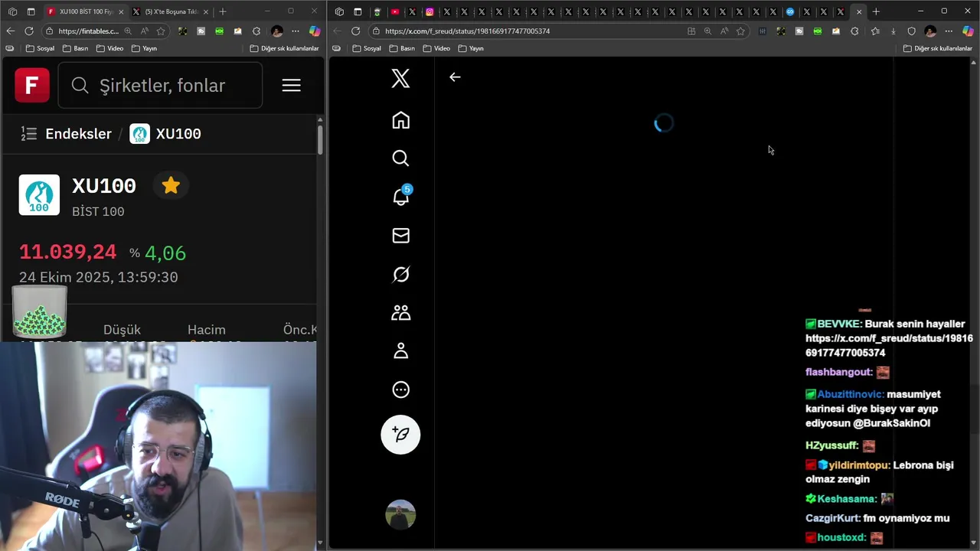
Task: Refresh the X page in right browser
Action: tap(355, 31)
